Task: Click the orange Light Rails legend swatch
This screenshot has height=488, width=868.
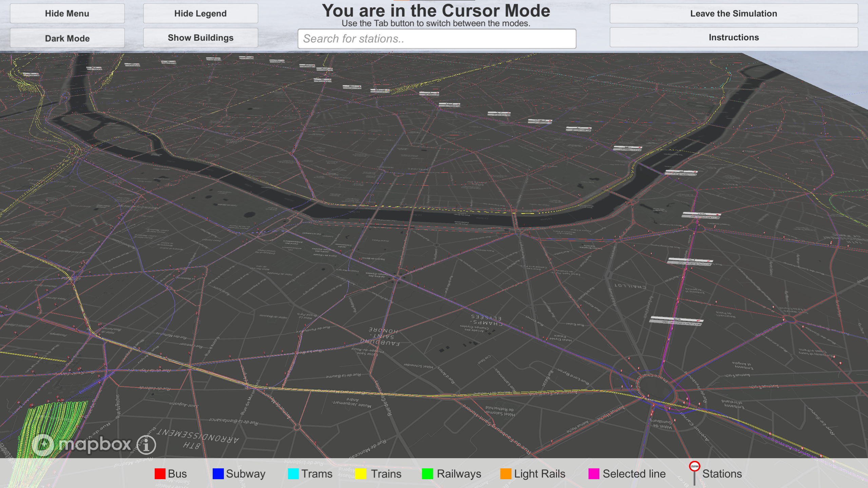Action: click(x=505, y=474)
